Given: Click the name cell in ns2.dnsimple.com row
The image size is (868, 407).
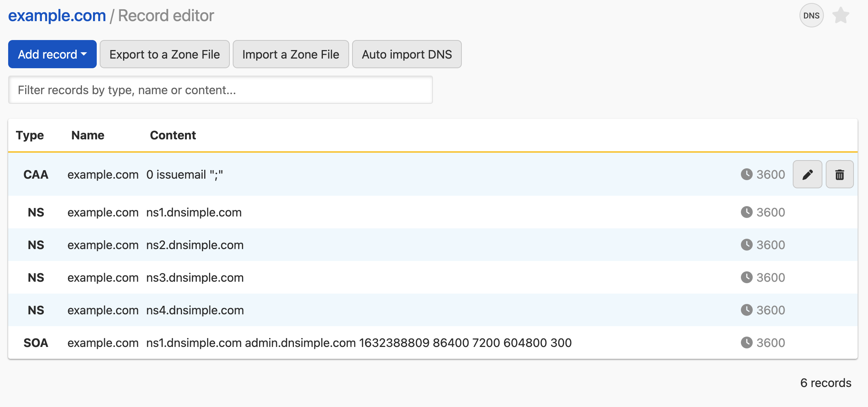Looking at the screenshot, I should (x=103, y=245).
